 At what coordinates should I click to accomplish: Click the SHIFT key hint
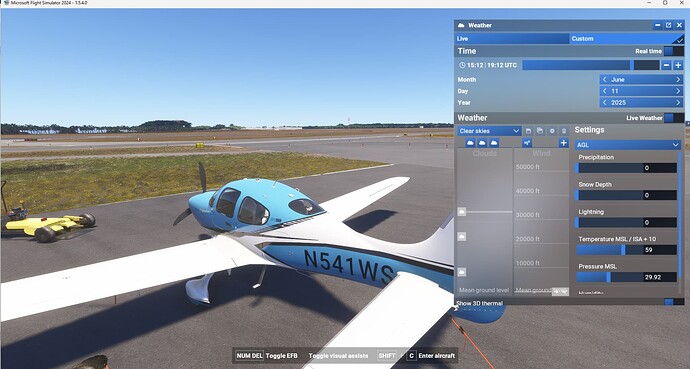[387, 355]
